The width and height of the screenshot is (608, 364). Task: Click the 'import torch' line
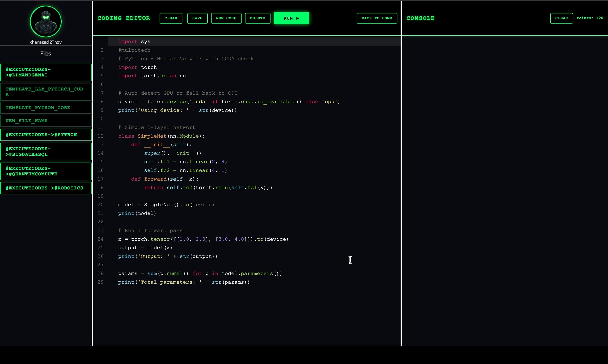click(138, 67)
